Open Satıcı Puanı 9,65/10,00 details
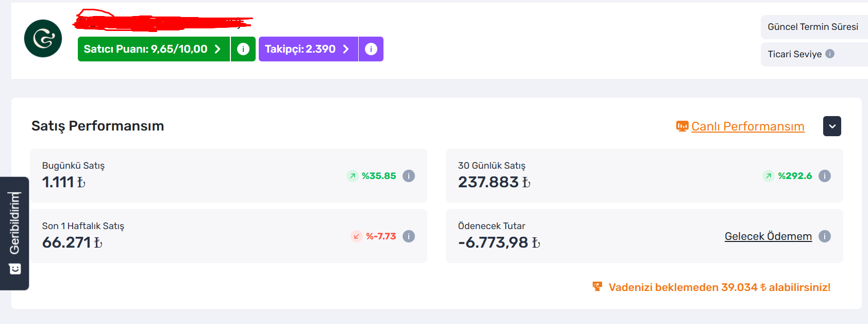Viewport: 868px width, 324px height. (x=154, y=49)
